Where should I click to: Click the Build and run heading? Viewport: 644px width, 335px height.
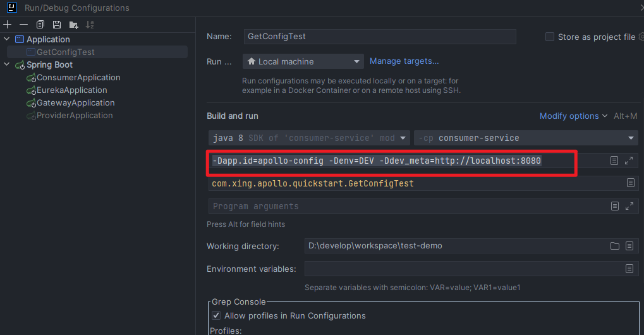point(233,116)
